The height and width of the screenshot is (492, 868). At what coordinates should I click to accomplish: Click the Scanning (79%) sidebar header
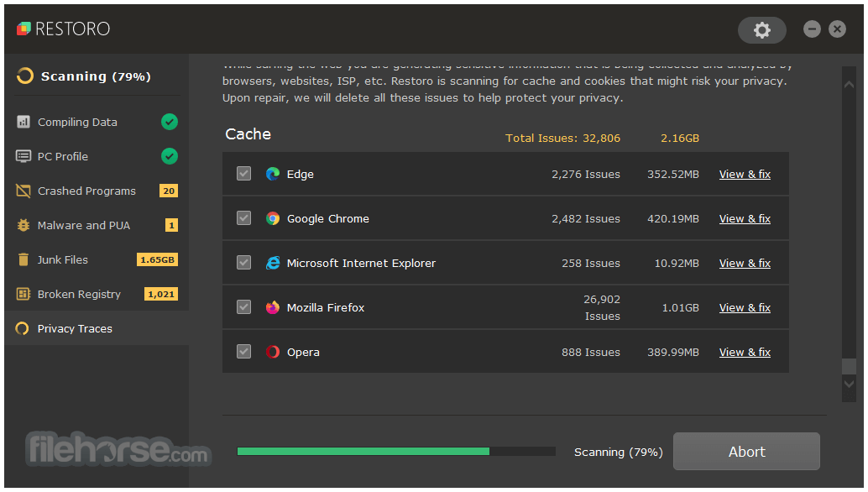96,76
